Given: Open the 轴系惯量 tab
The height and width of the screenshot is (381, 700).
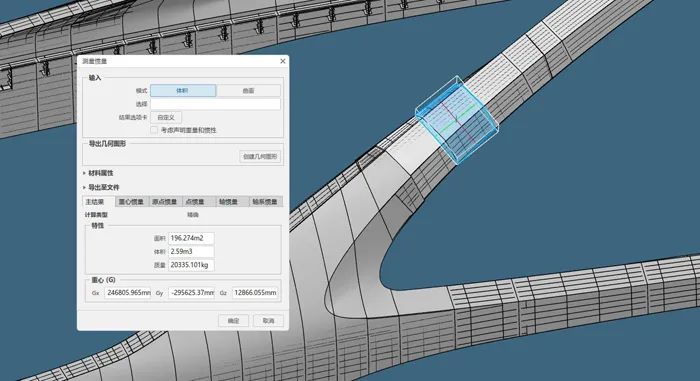Looking at the screenshot, I should point(266,202).
